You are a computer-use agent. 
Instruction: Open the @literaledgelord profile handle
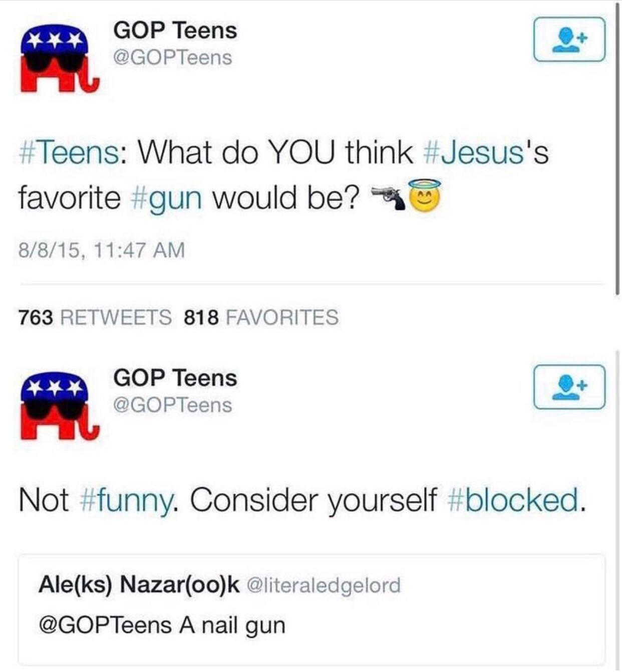324,585
